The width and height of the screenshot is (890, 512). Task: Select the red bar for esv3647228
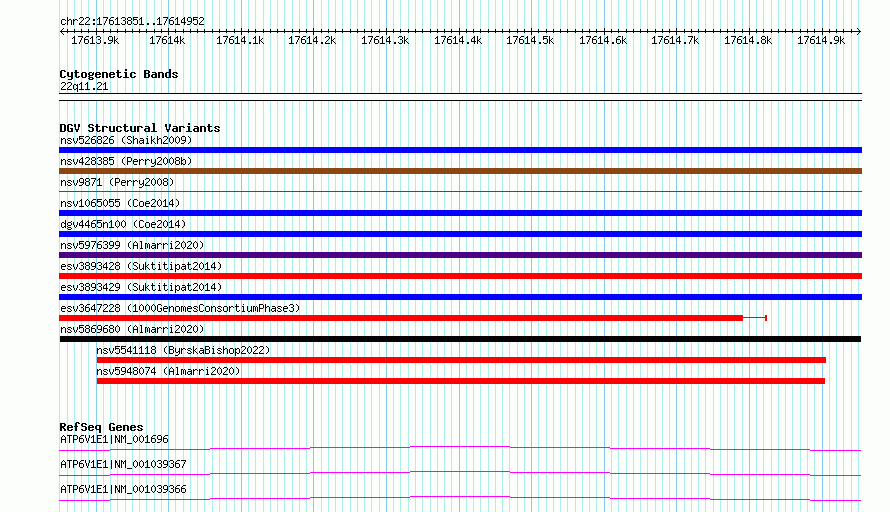tap(401, 318)
